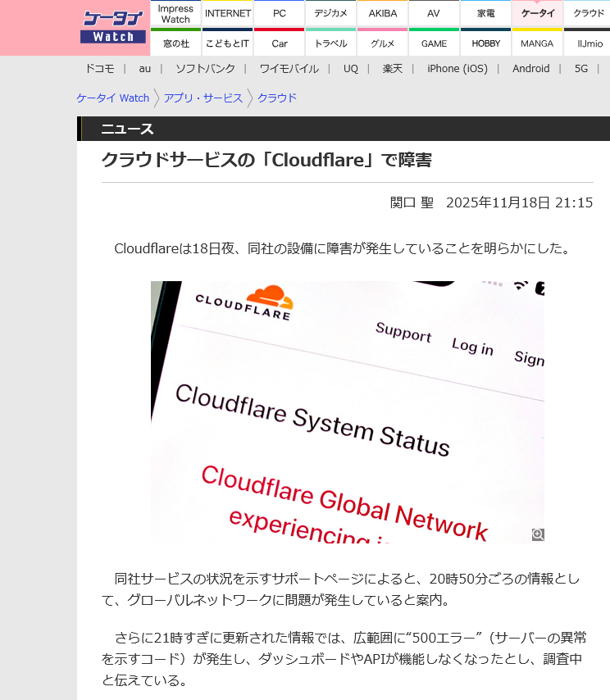Select the Android category

530,69
